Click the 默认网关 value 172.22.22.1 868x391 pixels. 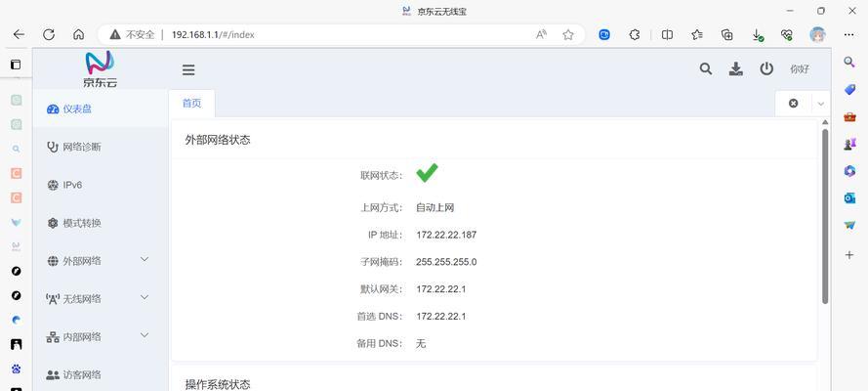point(441,289)
